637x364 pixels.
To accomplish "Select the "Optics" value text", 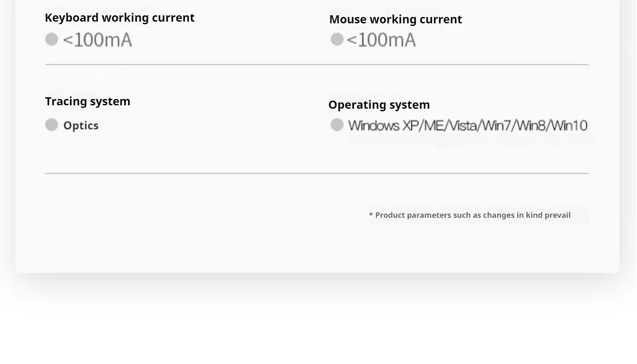I will pyautogui.click(x=81, y=126).
